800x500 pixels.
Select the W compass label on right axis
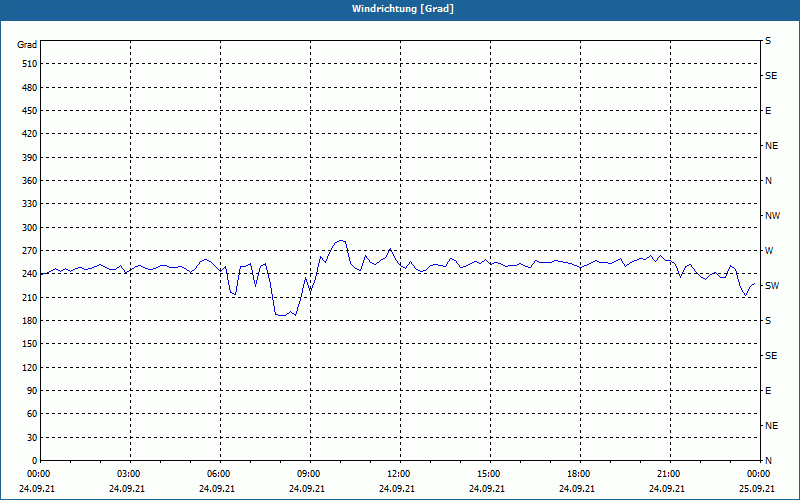click(x=769, y=251)
